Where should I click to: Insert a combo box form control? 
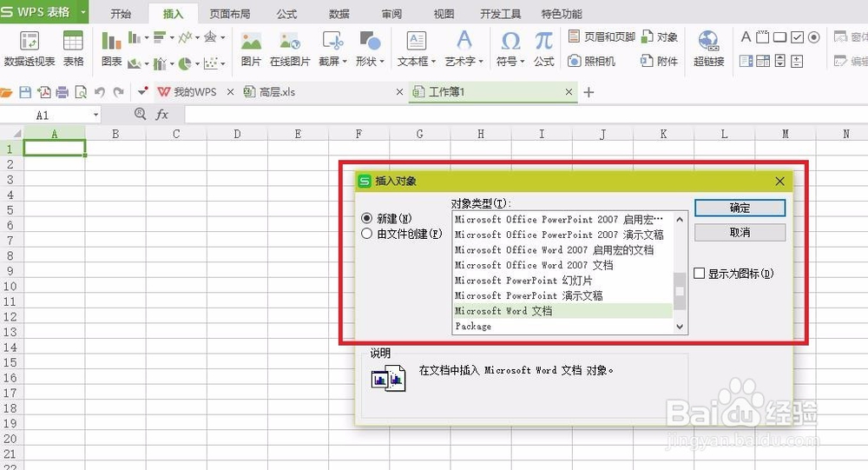[x=763, y=61]
